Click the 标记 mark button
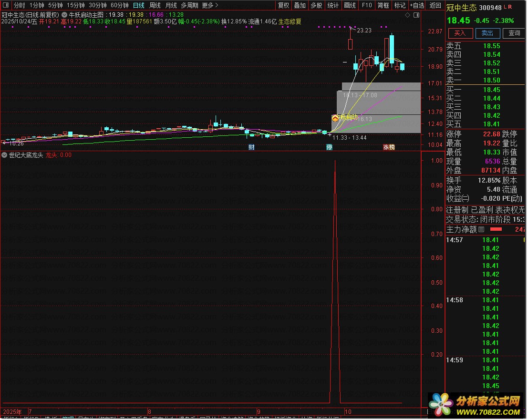Screen dimensions: 528x420 click(x=400, y=5)
